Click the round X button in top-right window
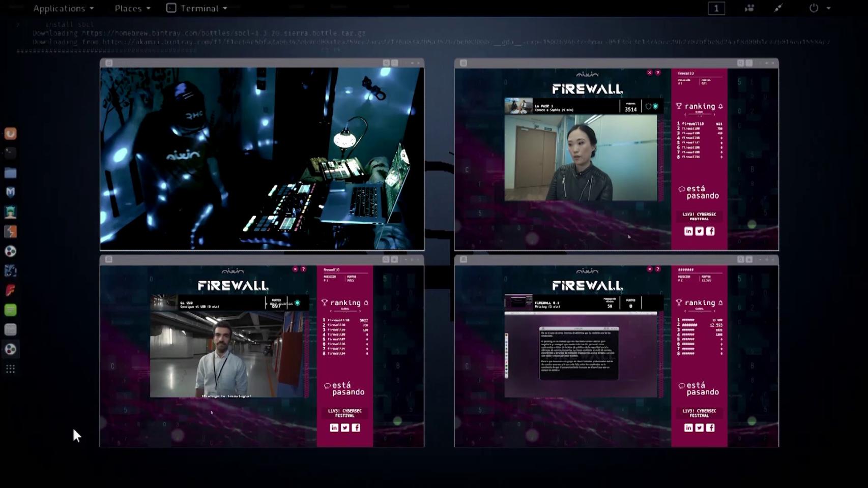The image size is (868, 488). click(650, 73)
